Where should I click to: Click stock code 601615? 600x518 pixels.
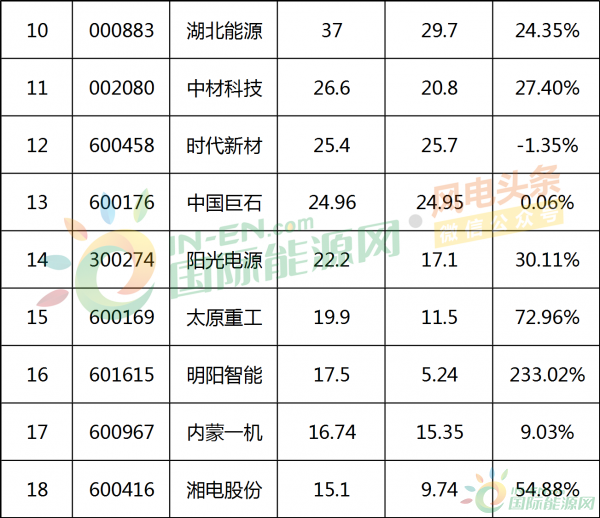(x=121, y=375)
